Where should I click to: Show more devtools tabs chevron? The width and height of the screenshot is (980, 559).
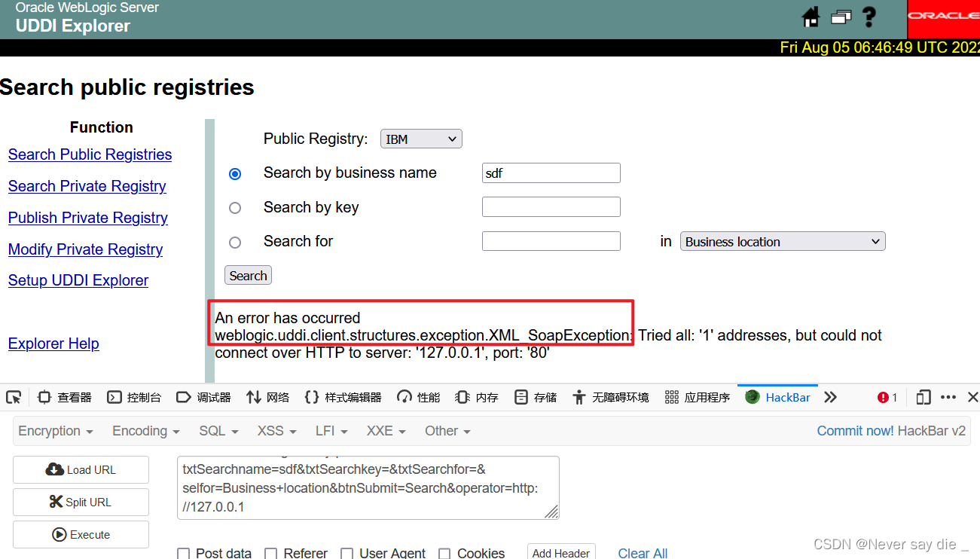coord(830,397)
